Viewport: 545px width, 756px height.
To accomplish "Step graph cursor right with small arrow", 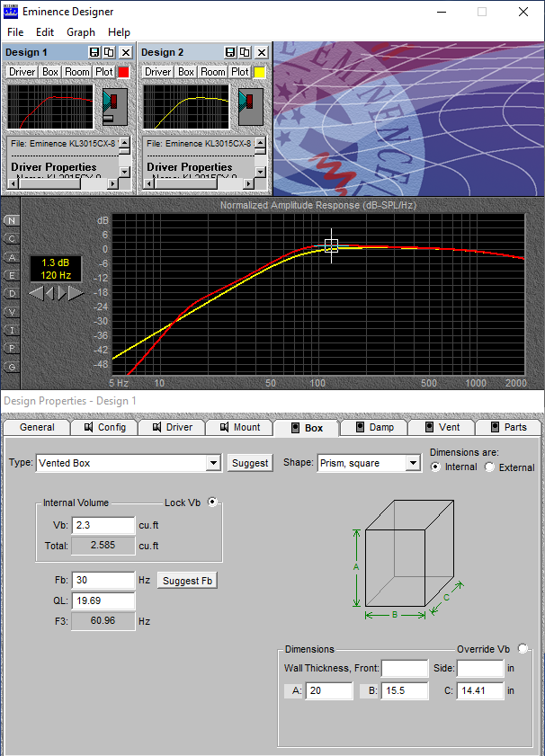I will [62, 293].
